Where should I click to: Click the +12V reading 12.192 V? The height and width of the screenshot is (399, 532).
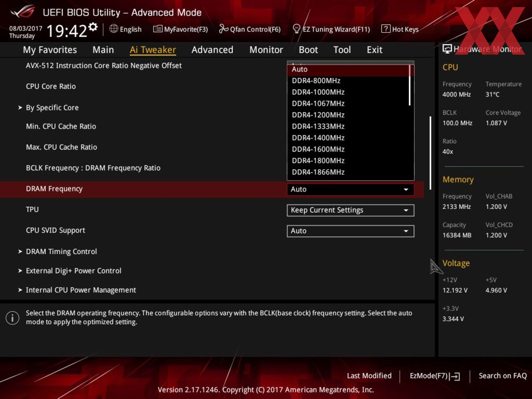tap(455, 290)
